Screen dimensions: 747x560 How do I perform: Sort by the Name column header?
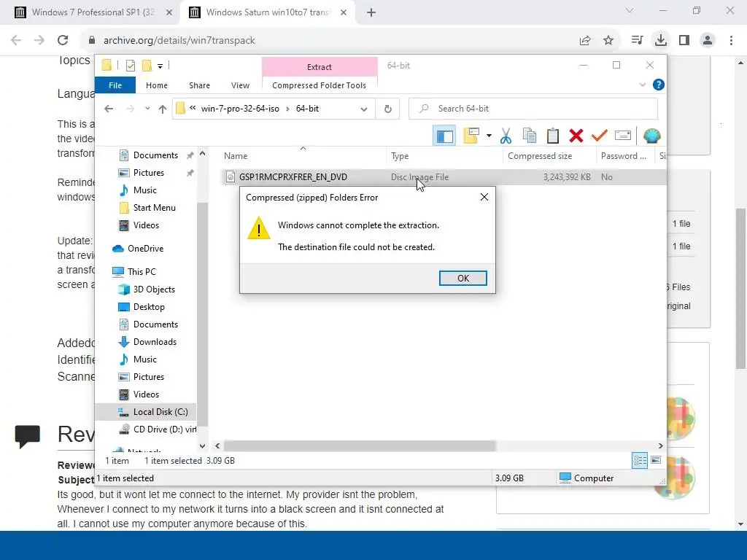(304, 156)
